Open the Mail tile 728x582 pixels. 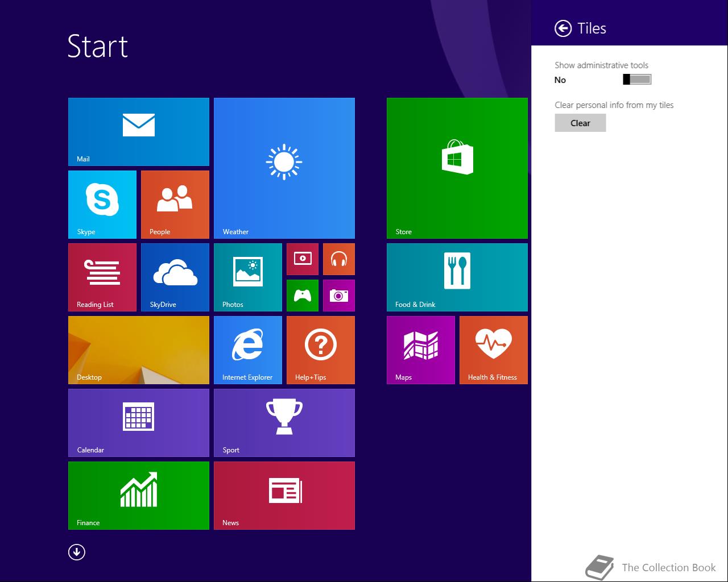139,132
